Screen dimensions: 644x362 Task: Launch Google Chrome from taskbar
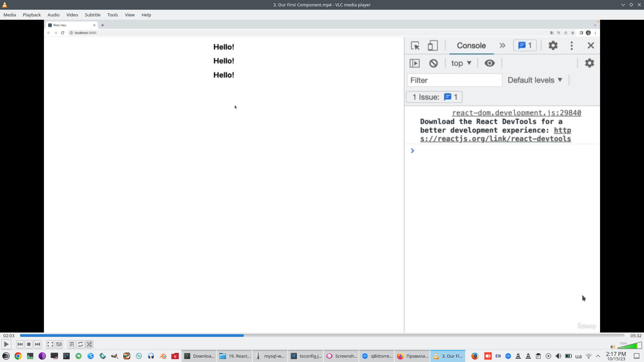(x=18, y=356)
